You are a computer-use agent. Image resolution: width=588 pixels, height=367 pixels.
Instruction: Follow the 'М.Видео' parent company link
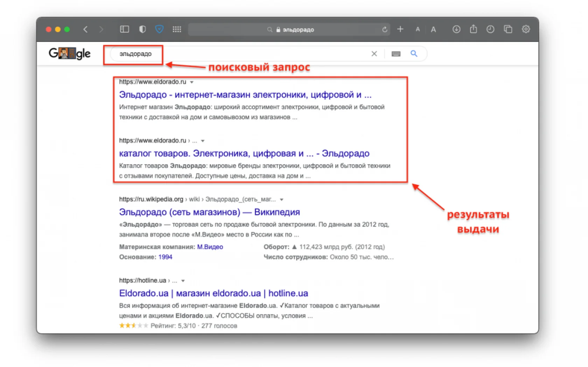tap(210, 247)
